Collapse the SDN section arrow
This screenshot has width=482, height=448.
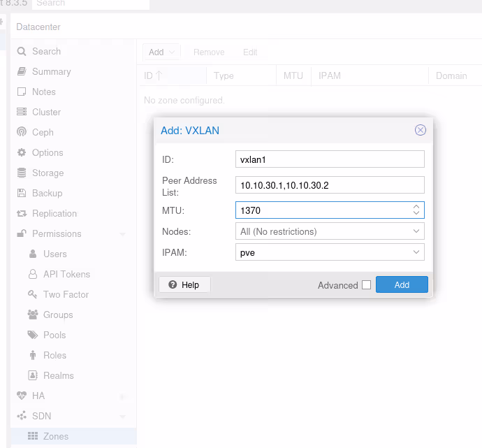tap(123, 417)
